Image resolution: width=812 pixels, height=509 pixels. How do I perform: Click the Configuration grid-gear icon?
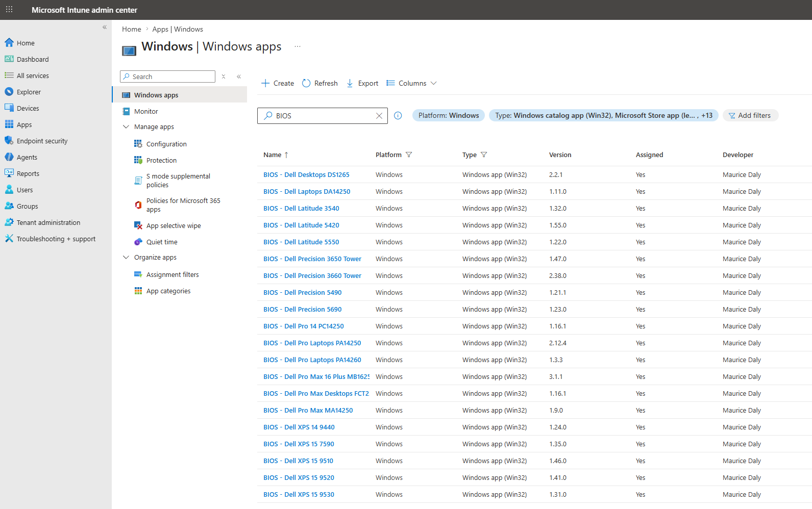(138, 144)
